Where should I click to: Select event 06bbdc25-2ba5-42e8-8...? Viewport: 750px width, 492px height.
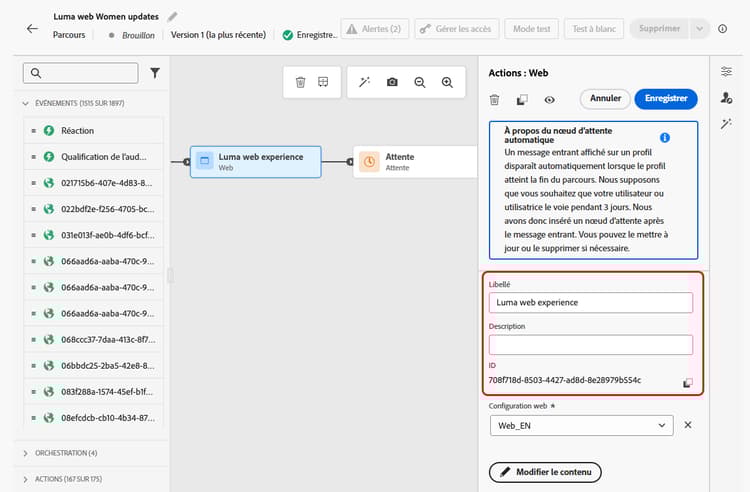[x=94, y=366]
